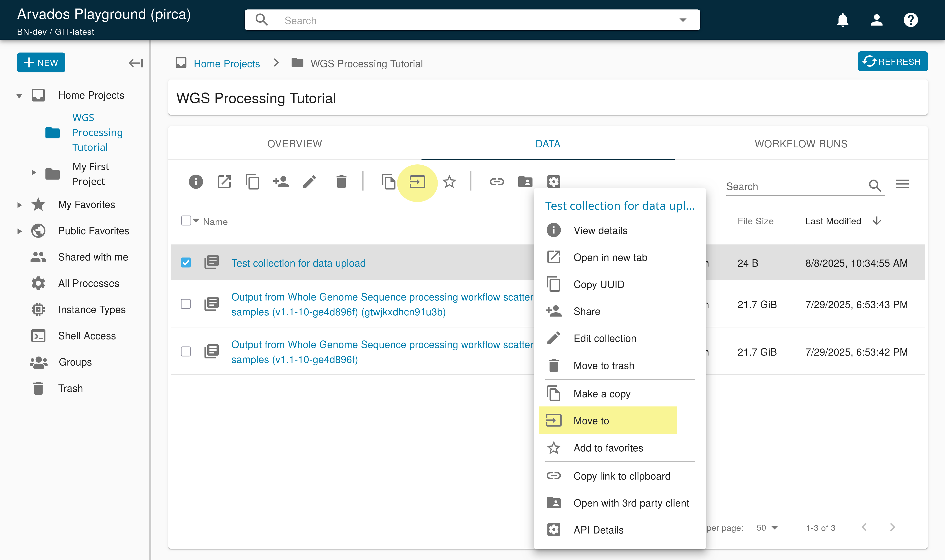Switch to the Workflow Runs tab

801,144
